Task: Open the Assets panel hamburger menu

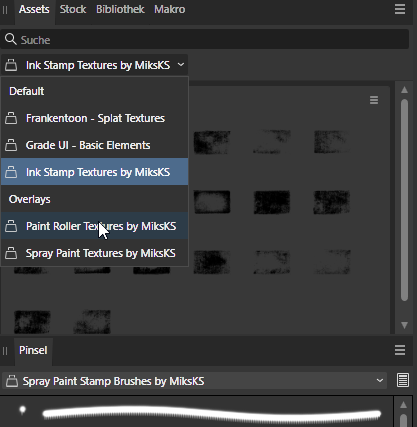Action: tap(400, 9)
